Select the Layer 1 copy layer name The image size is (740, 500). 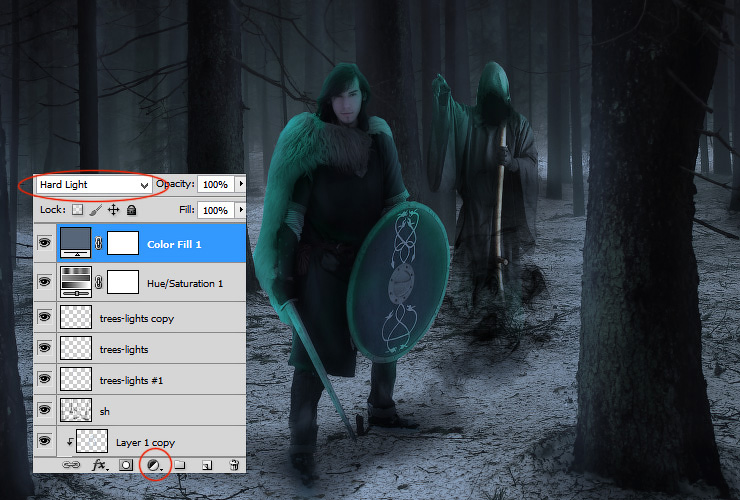pyautogui.click(x=145, y=443)
